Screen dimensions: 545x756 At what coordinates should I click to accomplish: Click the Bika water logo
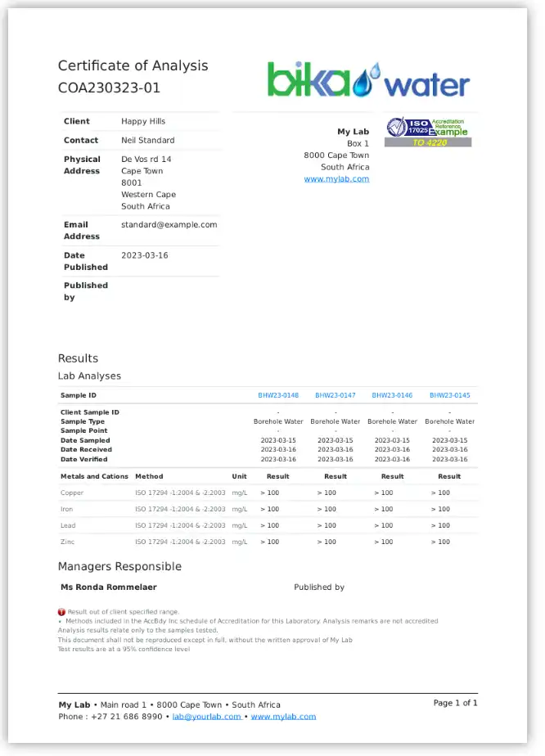[368, 79]
